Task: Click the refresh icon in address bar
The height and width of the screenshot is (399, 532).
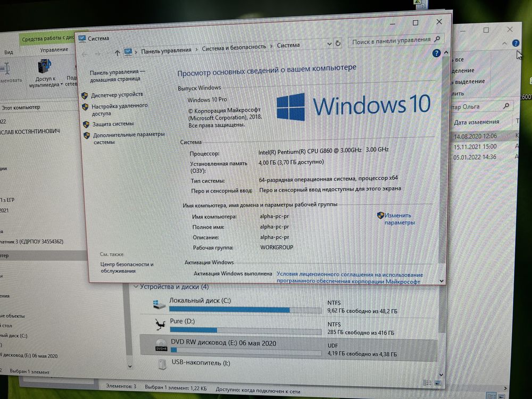Action: click(338, 44)
